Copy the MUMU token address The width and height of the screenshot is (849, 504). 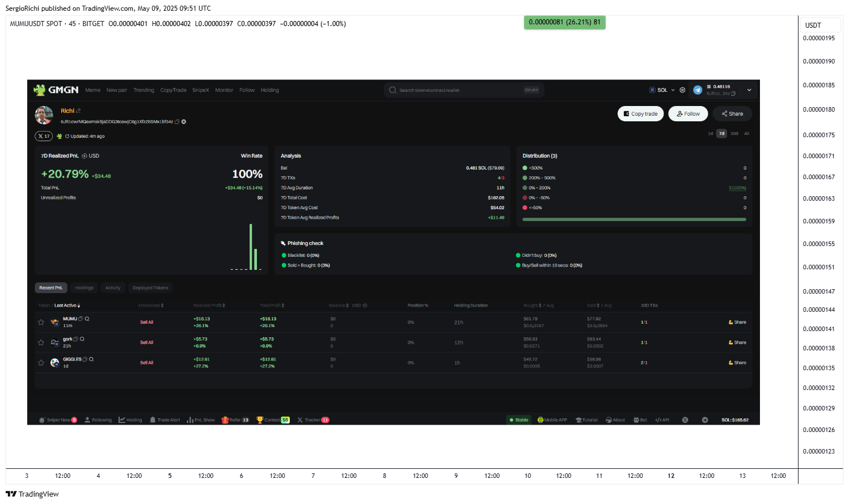(81, 319)
